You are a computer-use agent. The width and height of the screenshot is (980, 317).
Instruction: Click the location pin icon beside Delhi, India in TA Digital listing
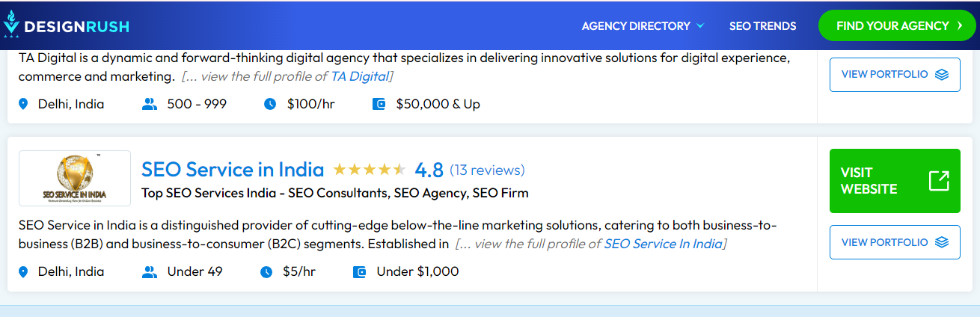click(23, 104)
